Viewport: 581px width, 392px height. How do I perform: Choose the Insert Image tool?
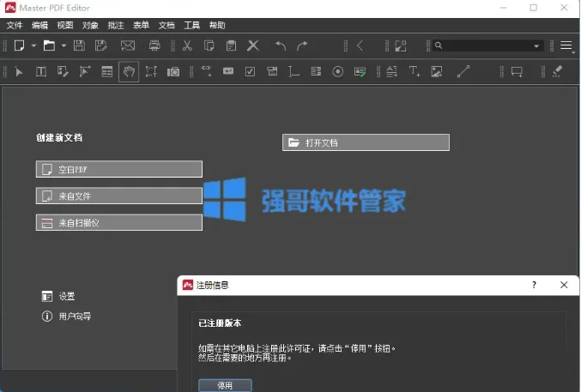[x=437, y=71]
